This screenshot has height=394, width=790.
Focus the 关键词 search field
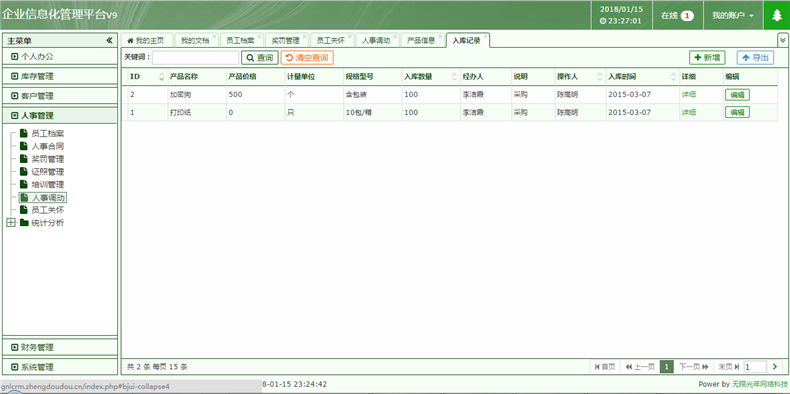click(195, 58)
